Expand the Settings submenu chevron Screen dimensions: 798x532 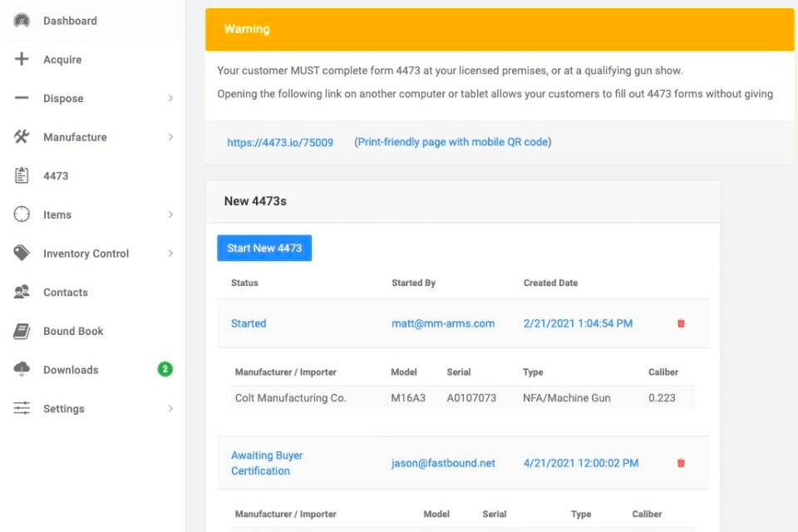(170, 408)
